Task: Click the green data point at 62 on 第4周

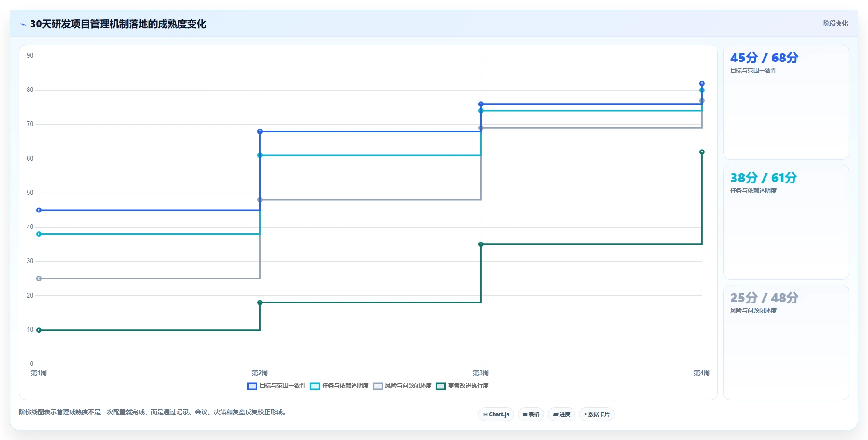Action: point(702,152)
